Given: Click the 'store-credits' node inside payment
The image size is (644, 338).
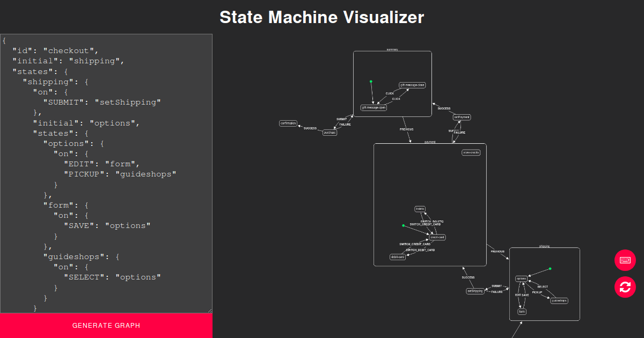Looking at the screenshot, I should 471,152.
